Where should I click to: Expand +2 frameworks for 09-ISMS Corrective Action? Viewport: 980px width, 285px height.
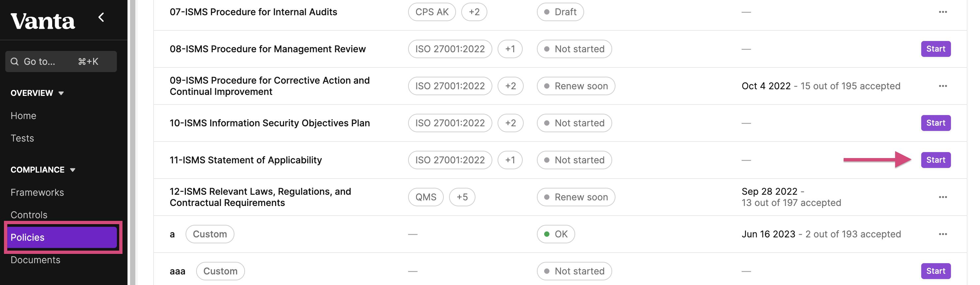510,86
